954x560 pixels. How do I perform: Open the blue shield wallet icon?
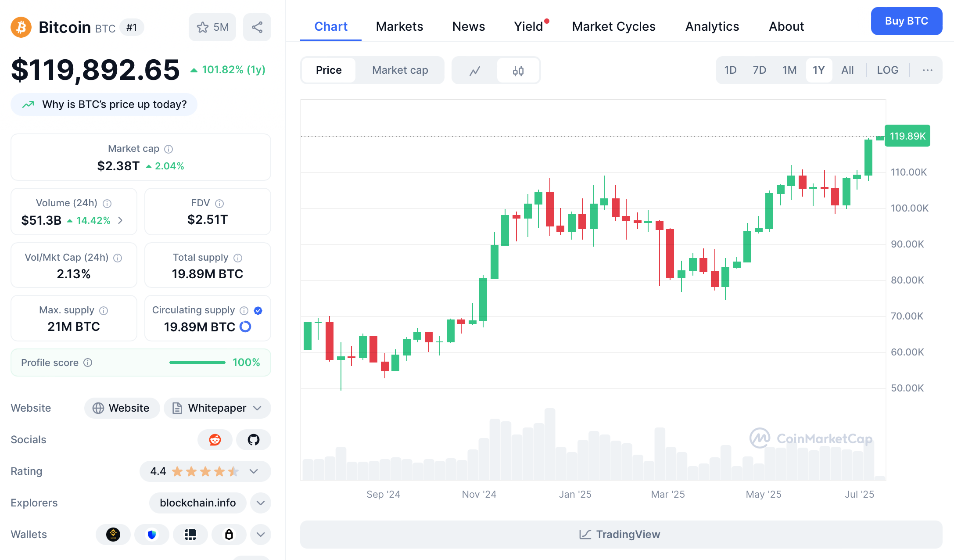tap(152, 535)
